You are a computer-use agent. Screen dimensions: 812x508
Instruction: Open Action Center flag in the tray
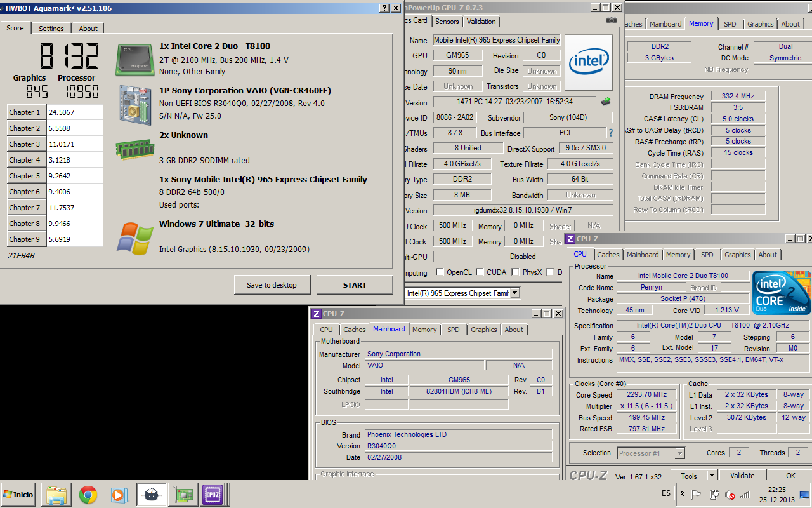(697, 494)
